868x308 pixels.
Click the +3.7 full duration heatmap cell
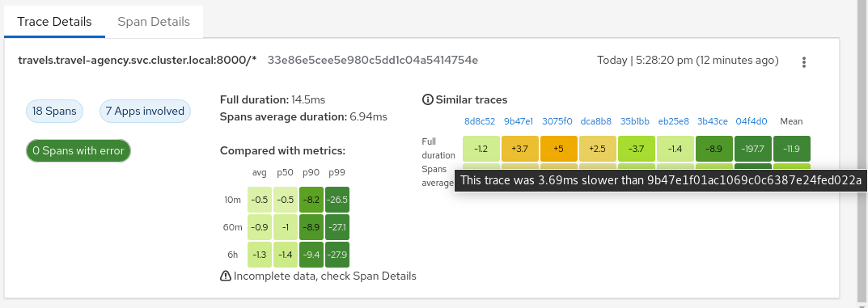tap(520, 149)
